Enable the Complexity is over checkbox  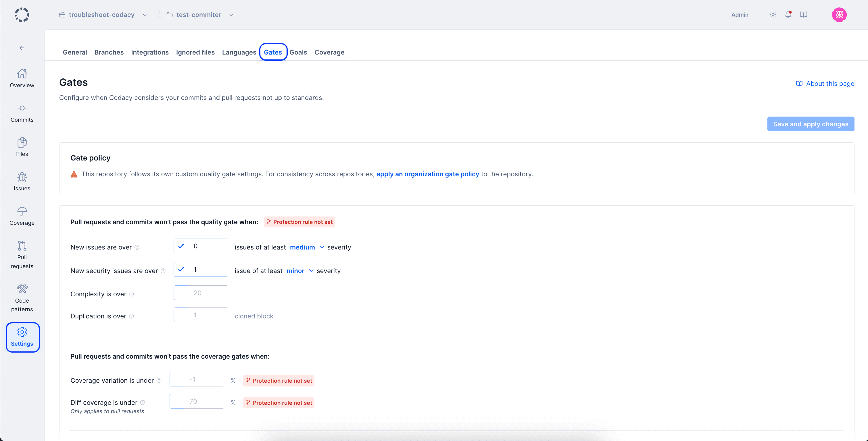point(181,293)
